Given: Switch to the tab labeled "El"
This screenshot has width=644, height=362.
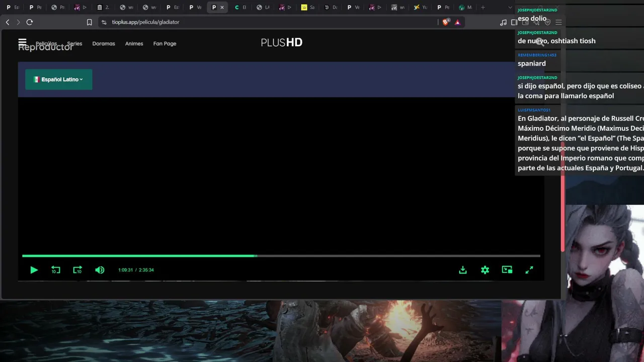Looking at the screenshot, I should [241, 8].
